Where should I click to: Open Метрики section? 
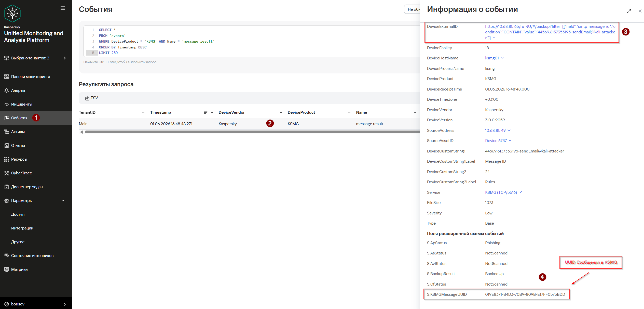(x=19, y=269)
